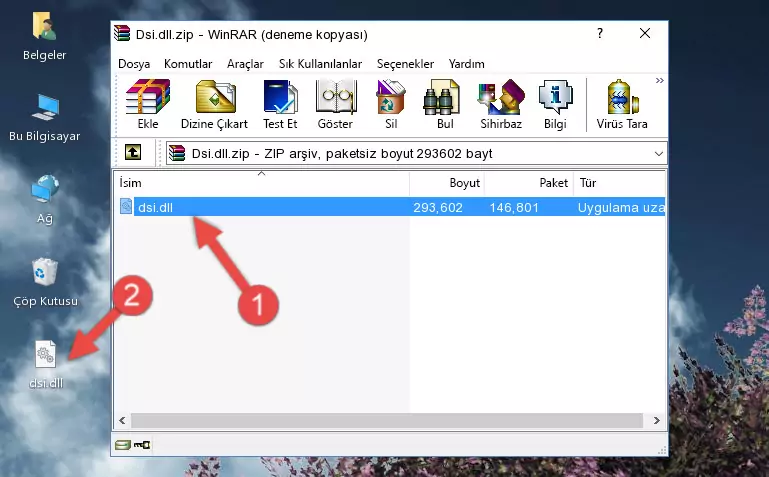The height and width of the screenshot is (477, 769).
Task: Select the Belgeler desktop icon
Action: [x=45, y=37]
